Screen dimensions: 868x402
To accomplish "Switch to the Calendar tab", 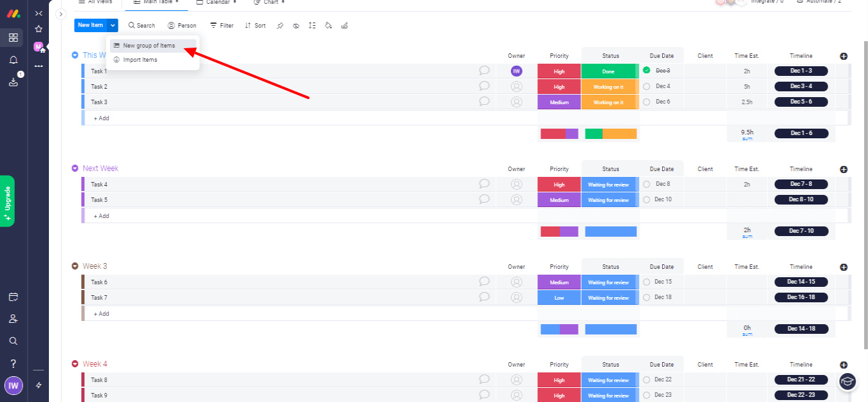I will (216, 3).
